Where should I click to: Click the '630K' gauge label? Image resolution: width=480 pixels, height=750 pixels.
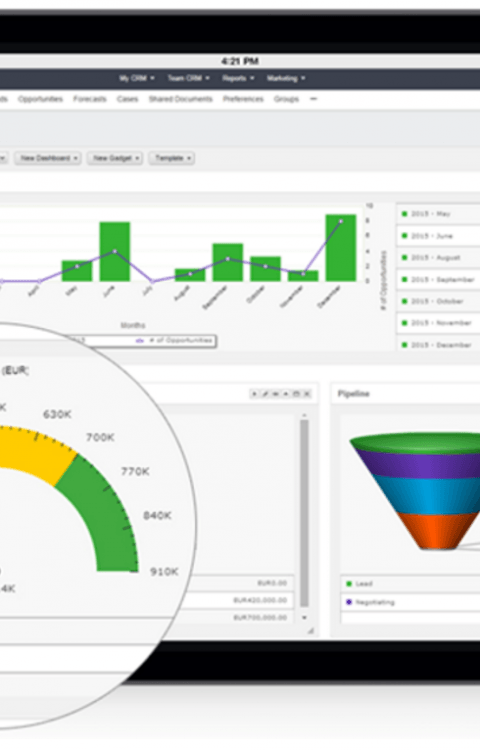pos(57,414)
